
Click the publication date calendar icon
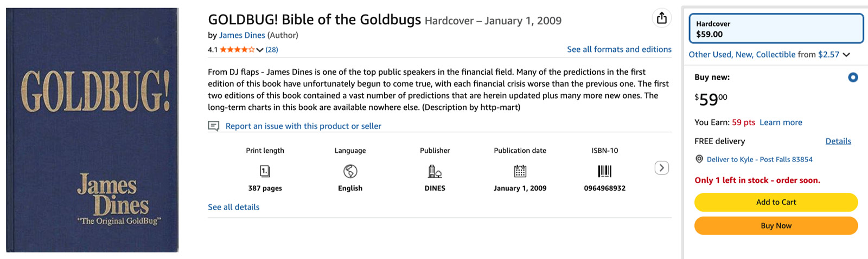pyautogui.click(x=520, y=171)
